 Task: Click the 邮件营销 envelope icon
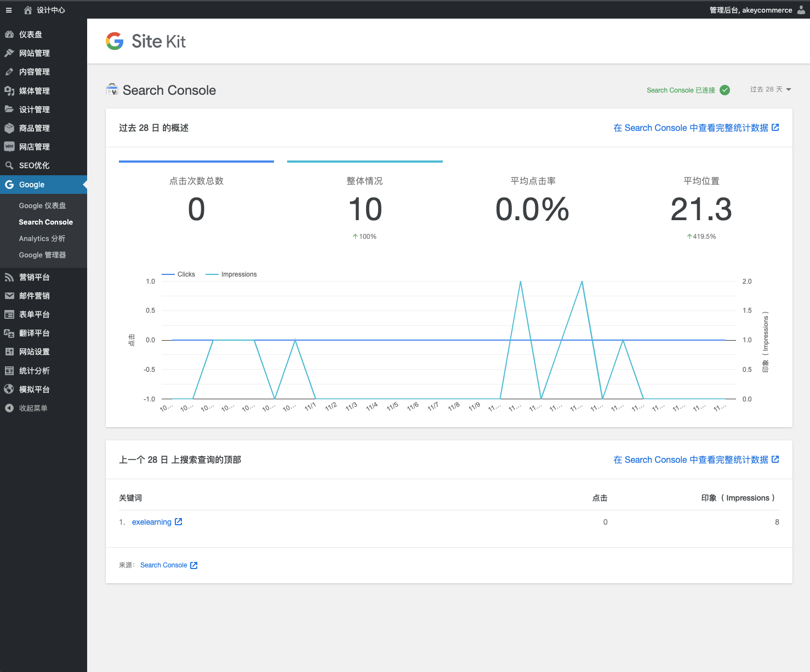point(9,296)
